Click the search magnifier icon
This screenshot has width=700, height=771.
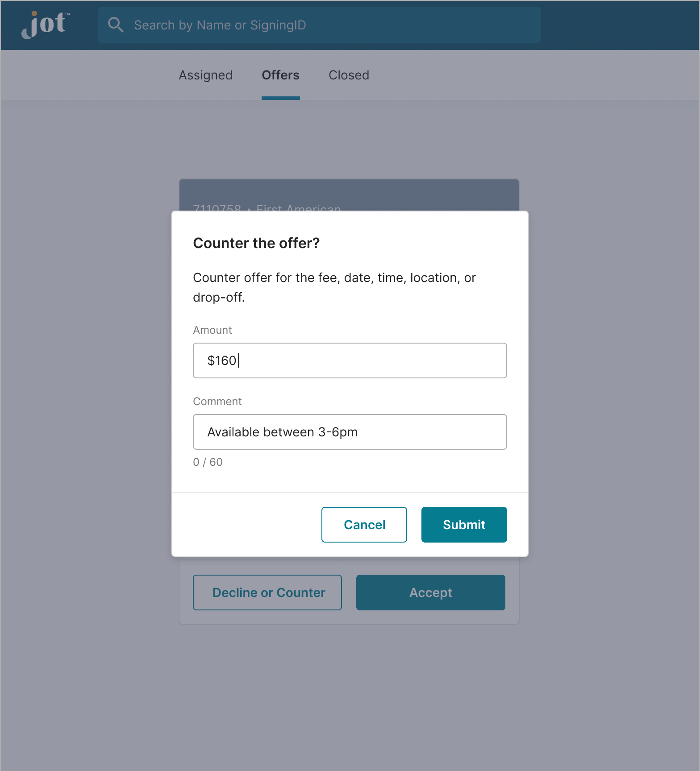116,25
